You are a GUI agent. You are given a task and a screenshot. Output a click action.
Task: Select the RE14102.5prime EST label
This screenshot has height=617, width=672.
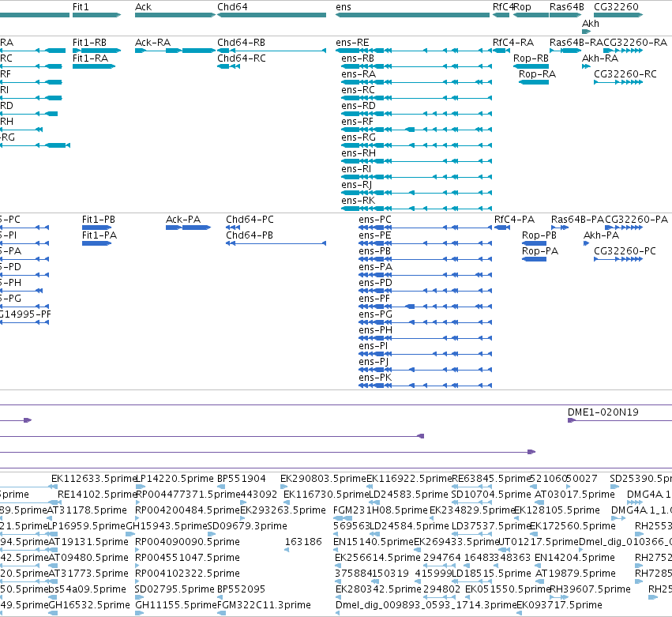pos(97,495)
